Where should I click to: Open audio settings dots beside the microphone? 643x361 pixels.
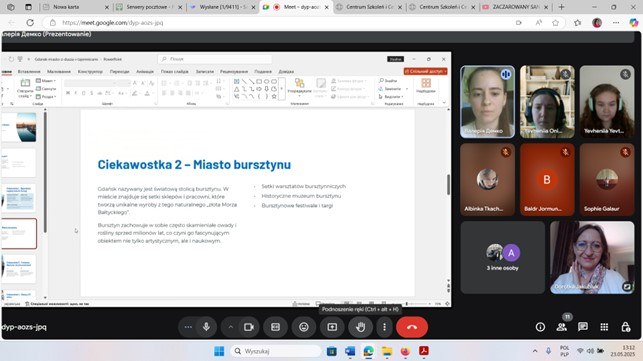[188, 327]
